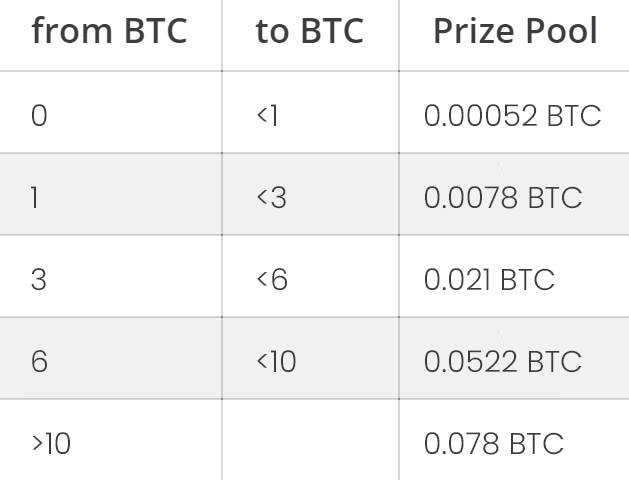Click the divider between to BTC and Prize Pool
This screenshot has height=497, width=629.
(x=399, y=240)
